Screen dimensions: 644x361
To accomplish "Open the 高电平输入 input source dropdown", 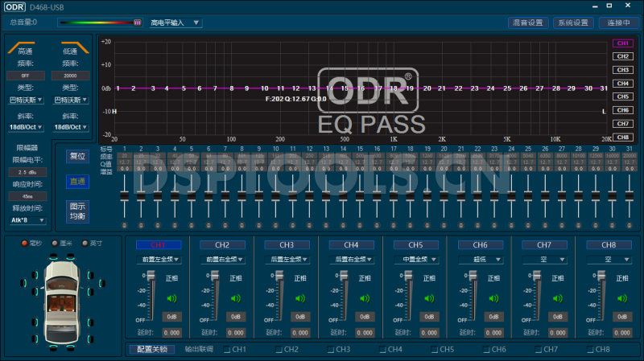I will 175,23.
